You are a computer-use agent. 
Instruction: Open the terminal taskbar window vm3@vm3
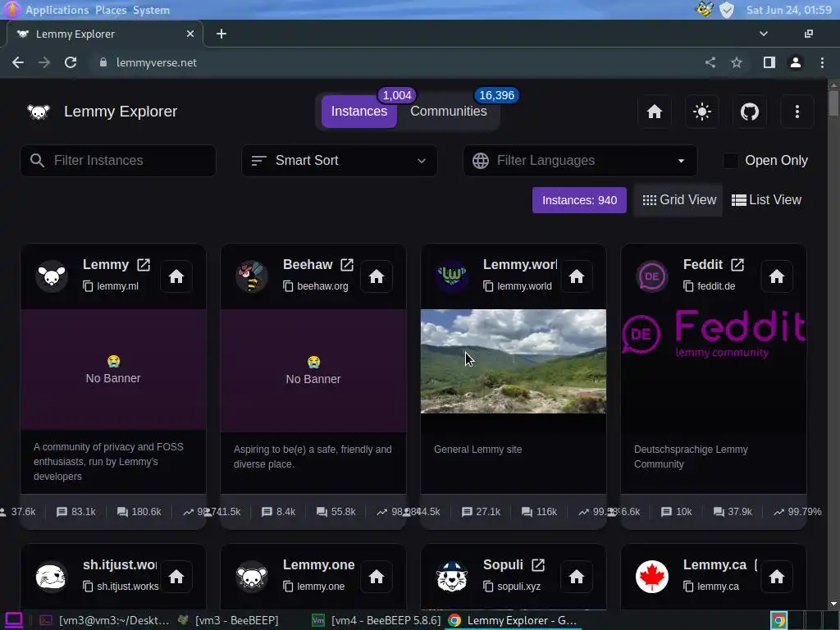point(104,620)
